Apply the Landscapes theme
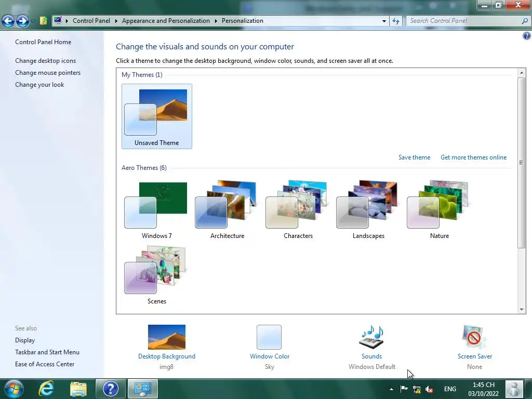The width and height of the screenshot is (532, 399). tap(368, 209)
